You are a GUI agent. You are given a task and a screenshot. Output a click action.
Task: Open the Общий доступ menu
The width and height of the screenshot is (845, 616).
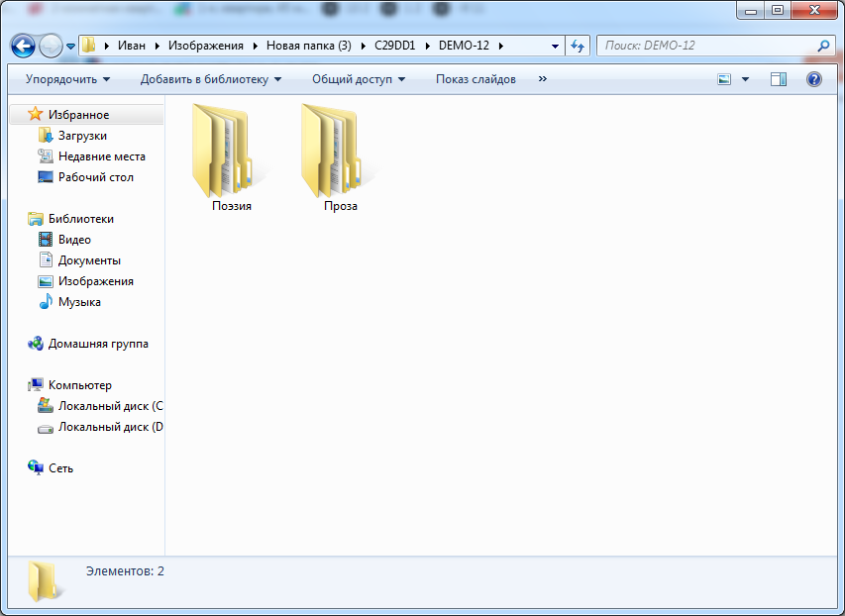[x=359, y=79]
